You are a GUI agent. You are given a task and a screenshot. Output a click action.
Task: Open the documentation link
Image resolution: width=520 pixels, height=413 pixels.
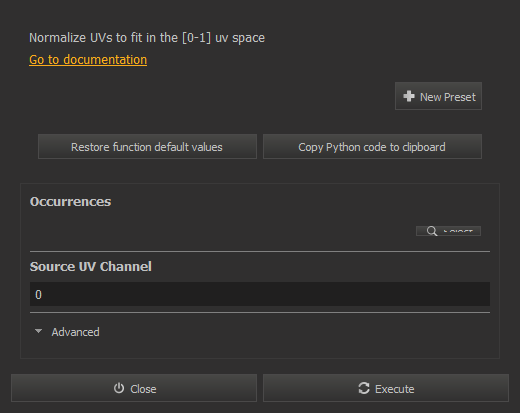click(88, 60)
